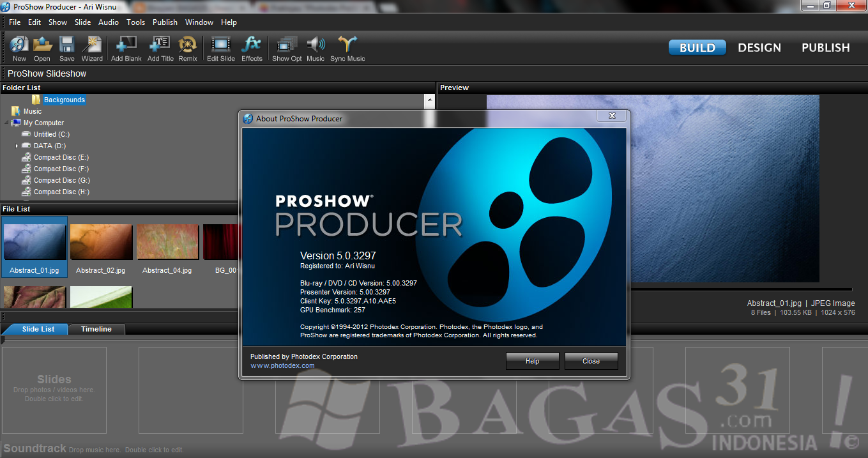Launch the Wizard tool
This screenshot has width=868, height=458.
click(92, 49)
